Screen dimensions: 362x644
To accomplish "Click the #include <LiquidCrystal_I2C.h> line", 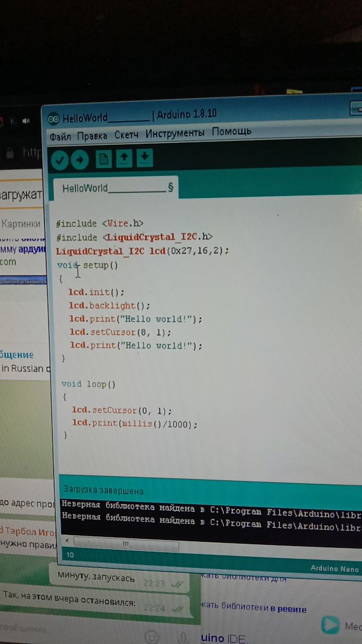I will [135, 236].
